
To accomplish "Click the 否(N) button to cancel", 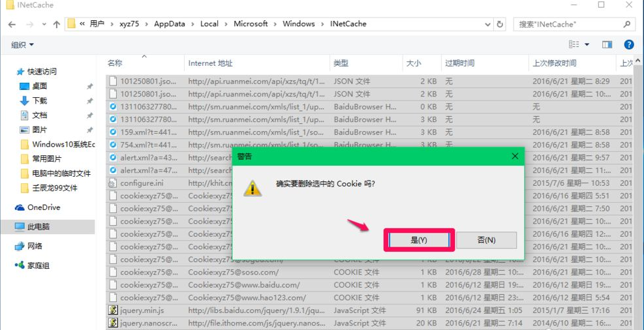I will pos(486,240).
